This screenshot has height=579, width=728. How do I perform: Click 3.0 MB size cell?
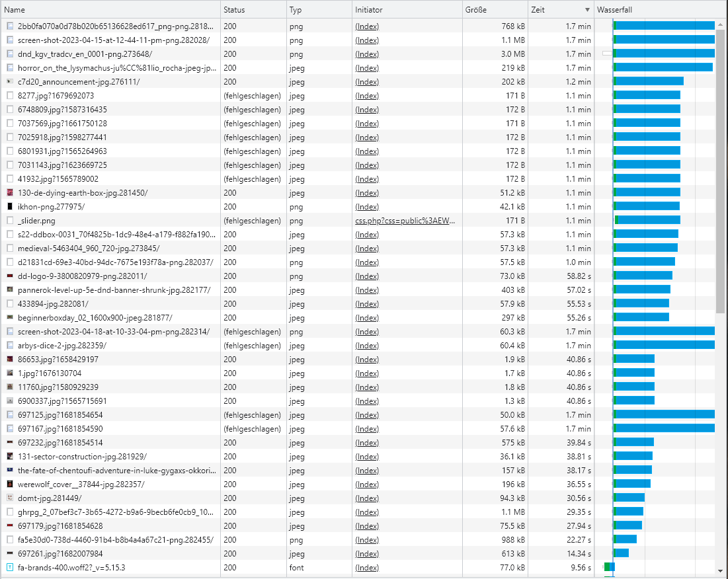pyautogui.click(x=513, y=54)
